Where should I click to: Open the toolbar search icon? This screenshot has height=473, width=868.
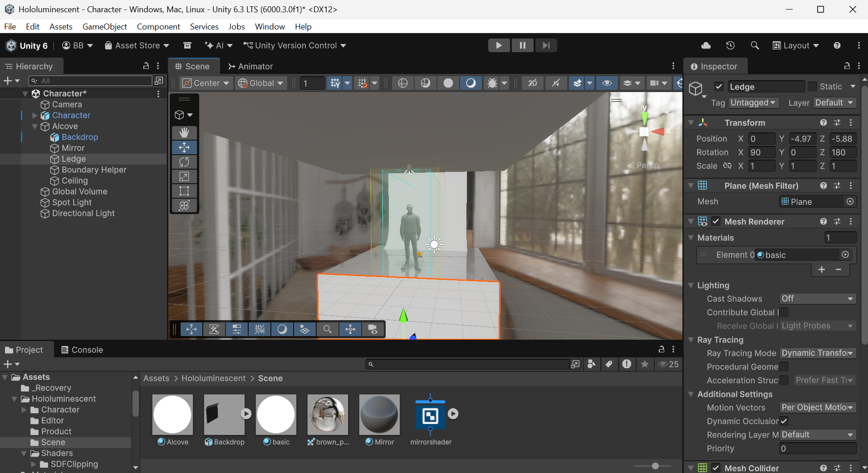[755, 45]
